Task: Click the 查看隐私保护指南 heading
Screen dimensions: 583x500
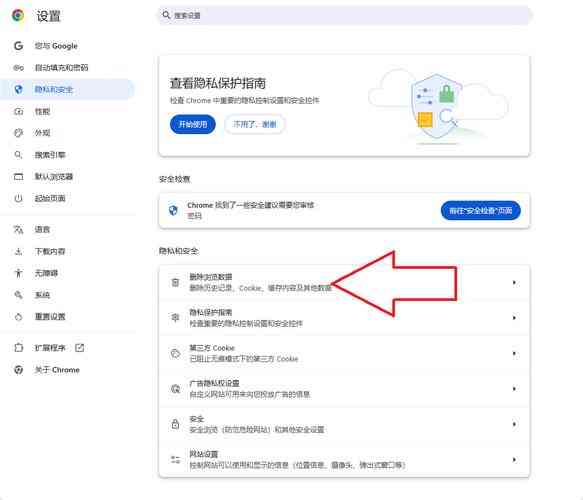Action: click(218, 83)
